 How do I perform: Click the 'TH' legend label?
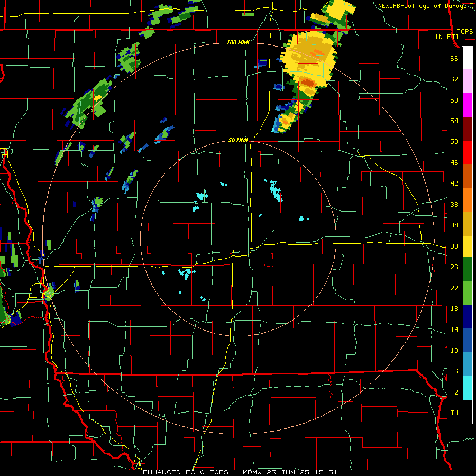(454, 413)
